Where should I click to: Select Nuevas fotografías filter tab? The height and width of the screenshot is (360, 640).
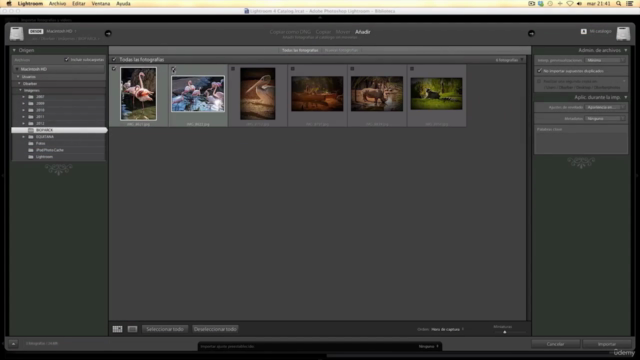[342, 50]
